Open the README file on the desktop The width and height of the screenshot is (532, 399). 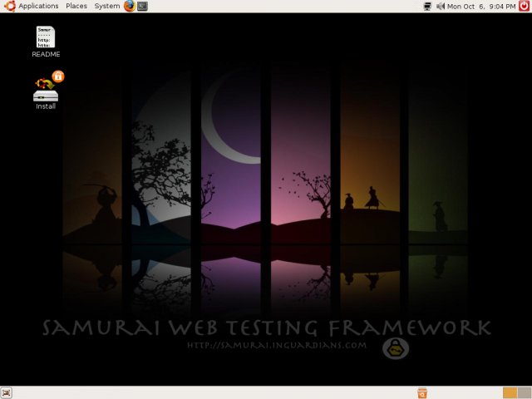pos(46,37)
